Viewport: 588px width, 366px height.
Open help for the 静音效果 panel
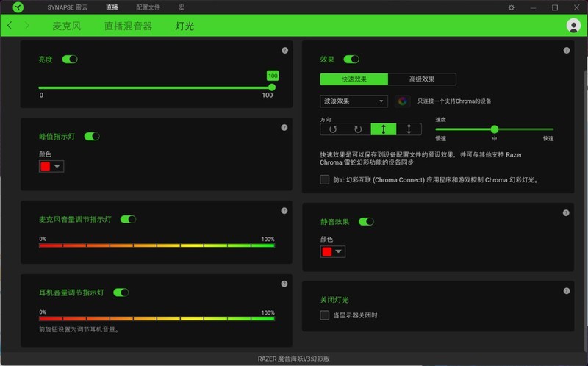[x=566, y=213]
